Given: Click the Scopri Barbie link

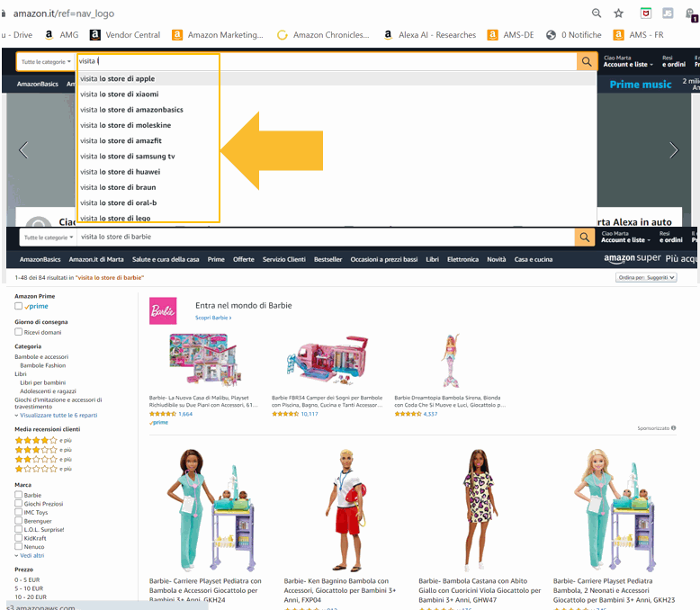Looking at the screenshot, I should tap(213, 318).
